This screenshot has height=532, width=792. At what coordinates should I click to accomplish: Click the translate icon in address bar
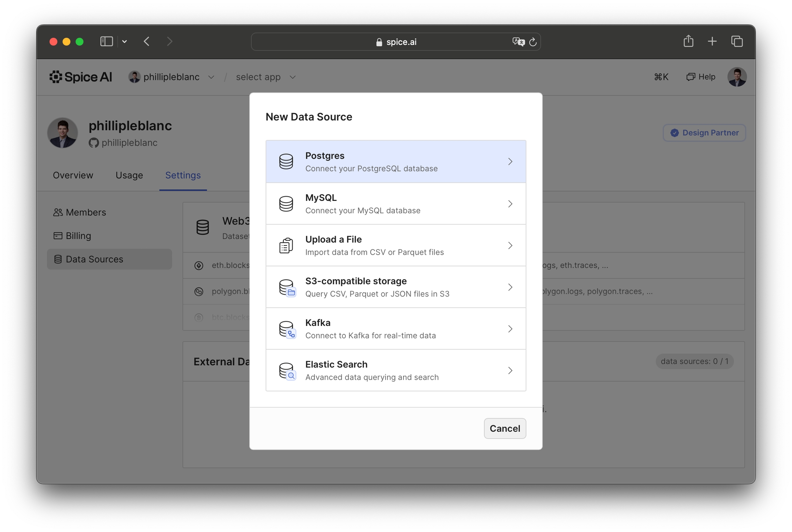(518, 42)
